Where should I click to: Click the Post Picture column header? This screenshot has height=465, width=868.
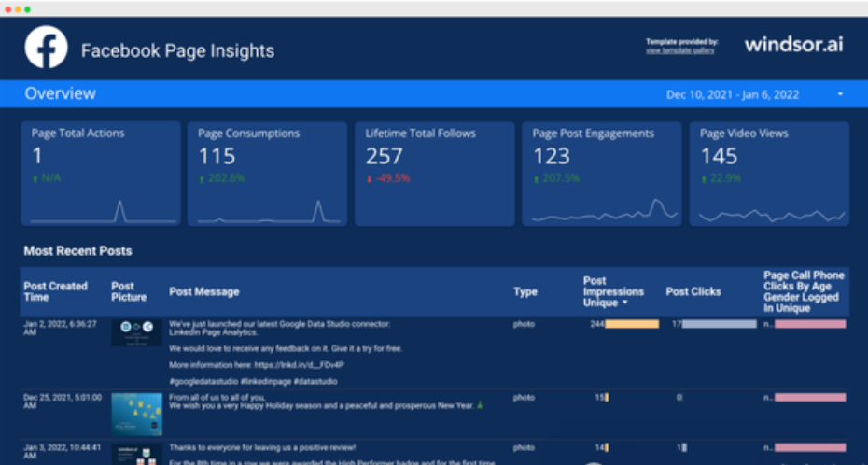point(129,291)
